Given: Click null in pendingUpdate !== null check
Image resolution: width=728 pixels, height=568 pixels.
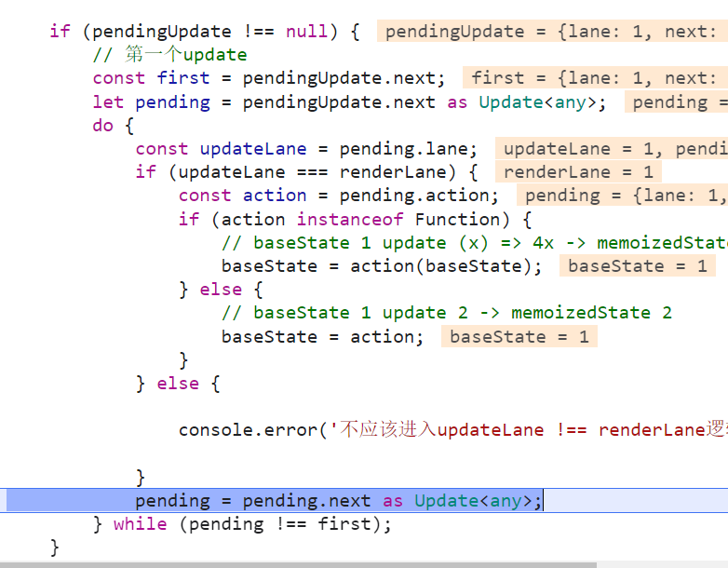Looking at the screenshot, I should point(306,32).
